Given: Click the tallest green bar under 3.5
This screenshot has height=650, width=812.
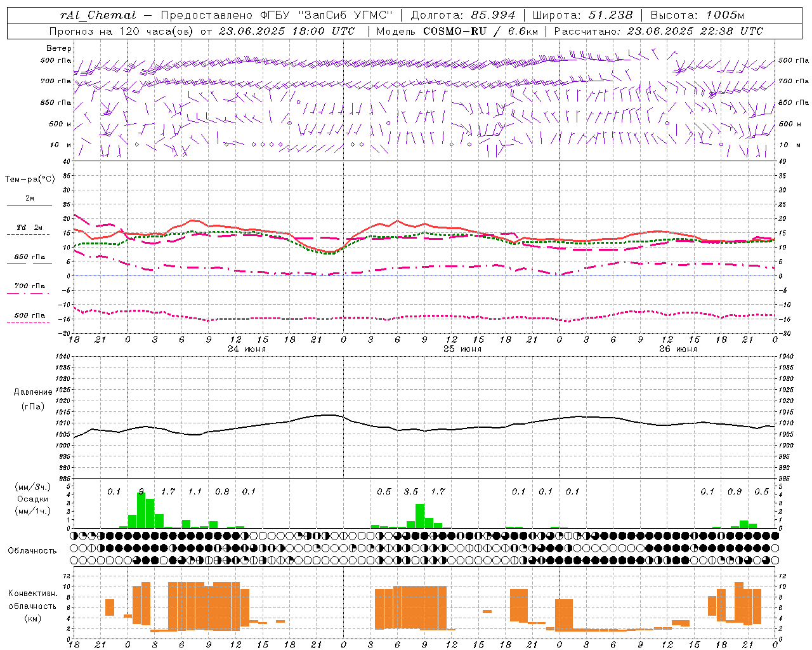Looking at the screenshot, I should [x=420, y=516].
